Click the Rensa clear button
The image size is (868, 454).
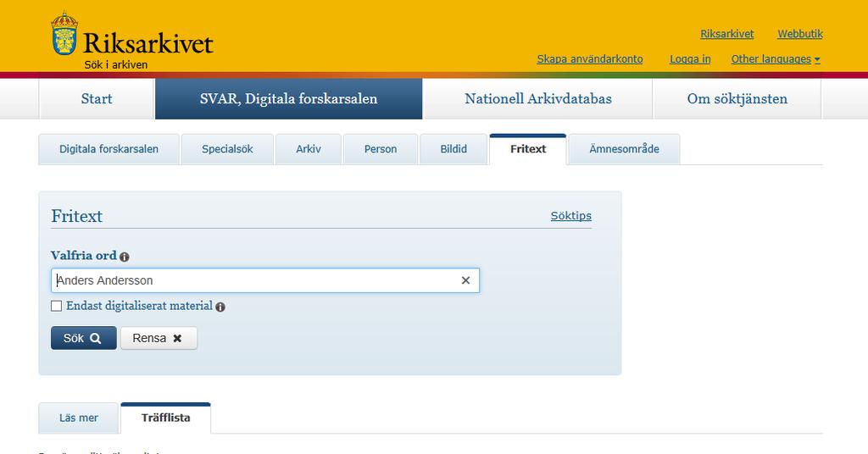coord(159,338)
